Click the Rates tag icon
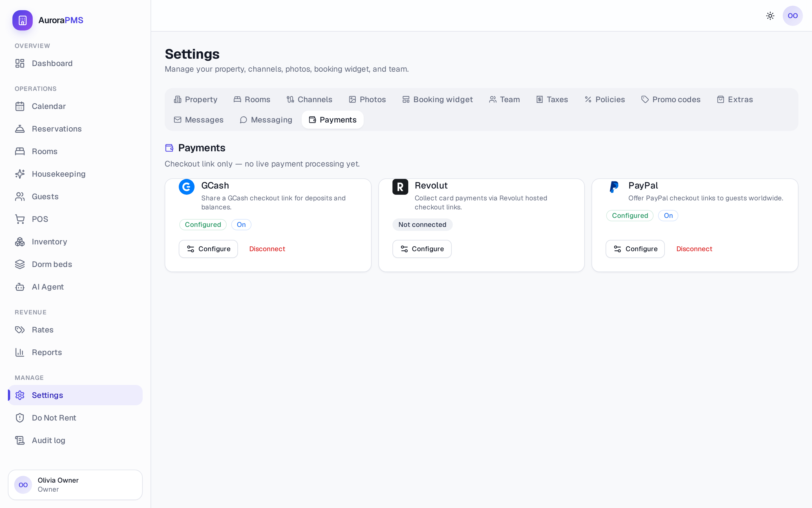 click(20, 330)
